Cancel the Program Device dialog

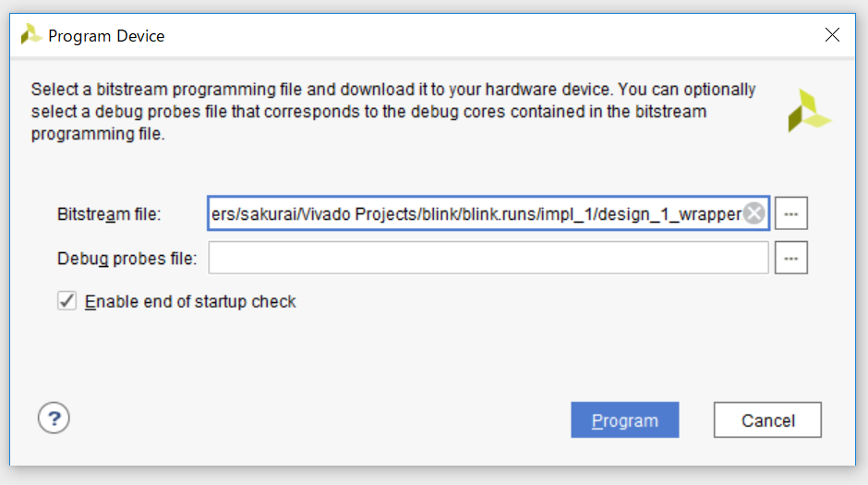(767, 420)
